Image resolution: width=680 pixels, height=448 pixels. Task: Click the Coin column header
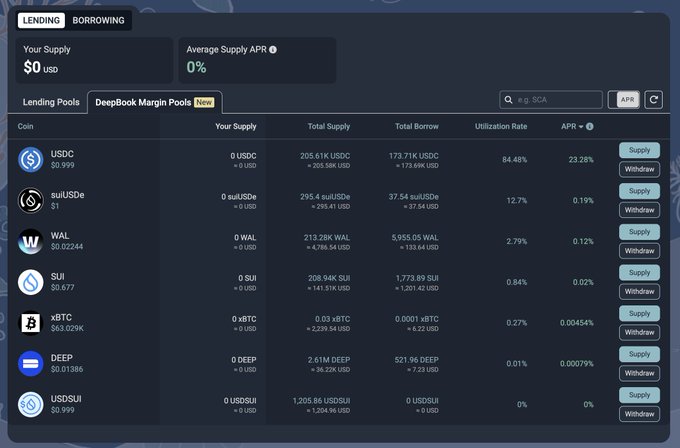click(x=26, y=127)
